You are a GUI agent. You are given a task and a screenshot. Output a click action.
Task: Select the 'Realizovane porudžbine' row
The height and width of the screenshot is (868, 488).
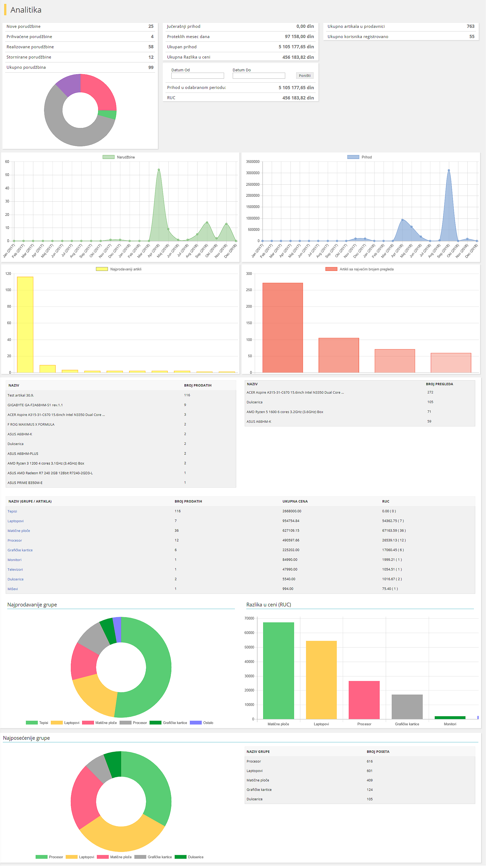pyautogui.click(x=80, y=47)
